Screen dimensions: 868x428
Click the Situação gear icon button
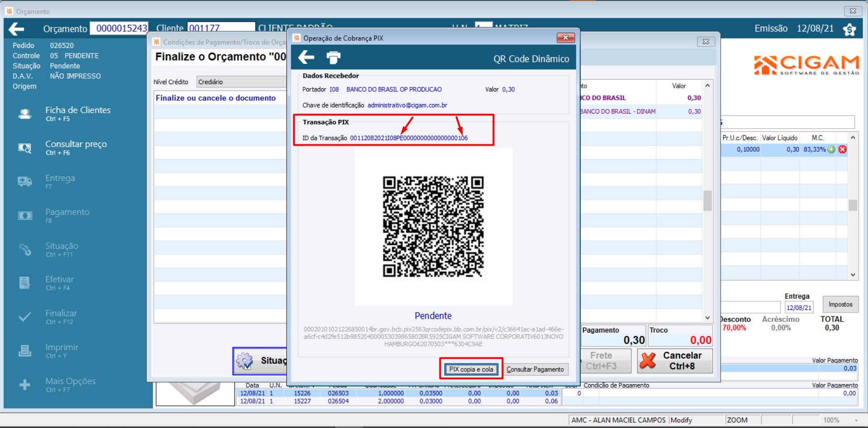click(245, 361)
